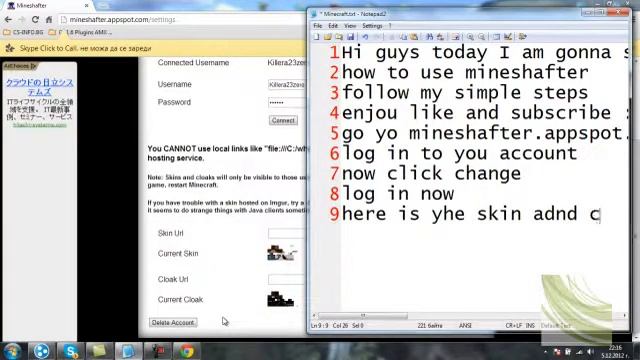Close the Mineshafter tab
The image size is (640, 360).
(x=87, y=6)
